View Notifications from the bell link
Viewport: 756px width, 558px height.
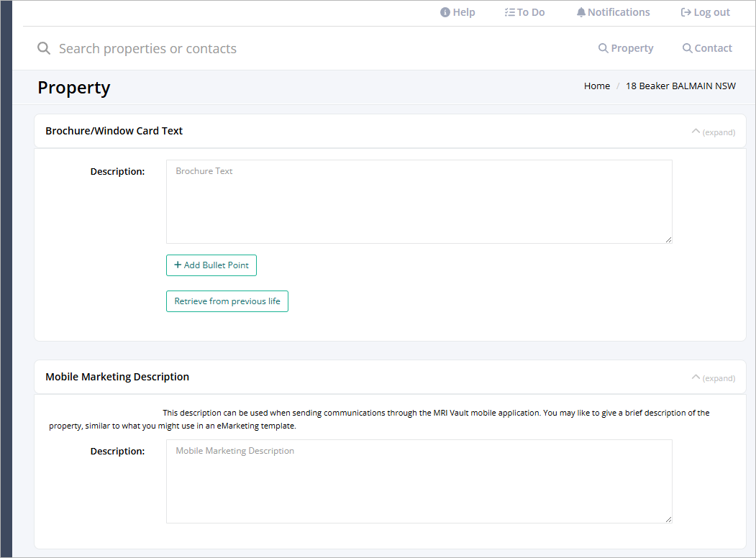[614, 12]
